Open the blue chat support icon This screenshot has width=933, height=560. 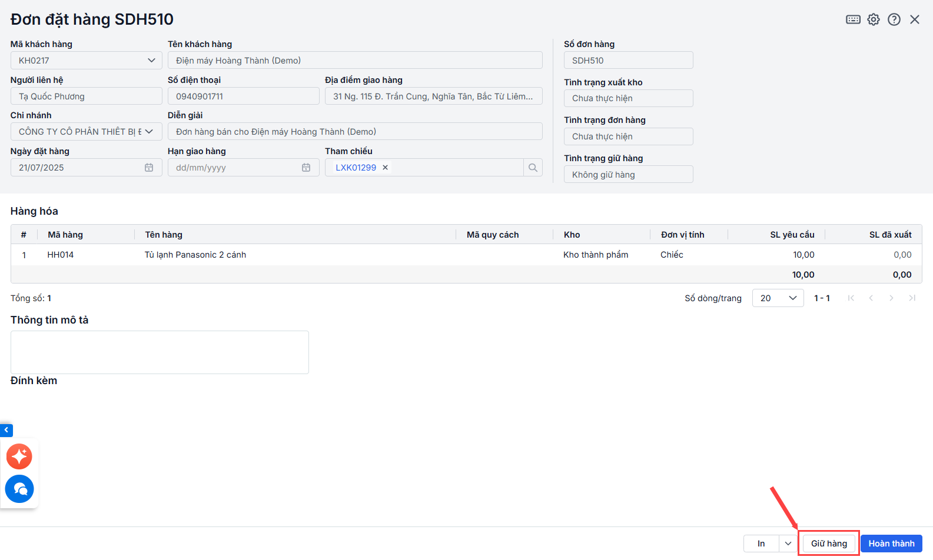click(x=19, y=489)
